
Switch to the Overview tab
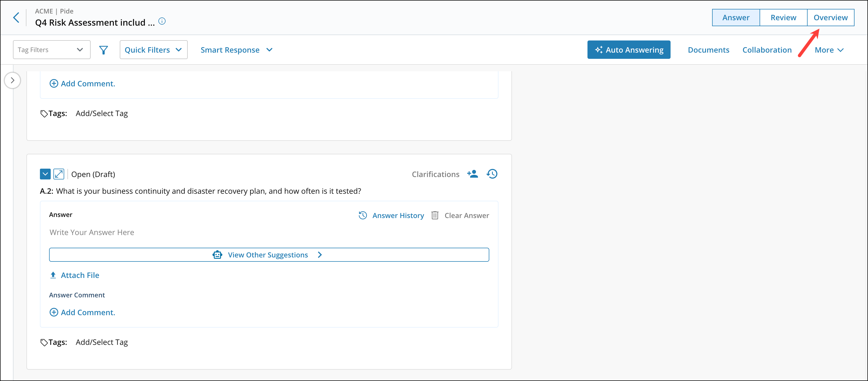coord(831,17)
